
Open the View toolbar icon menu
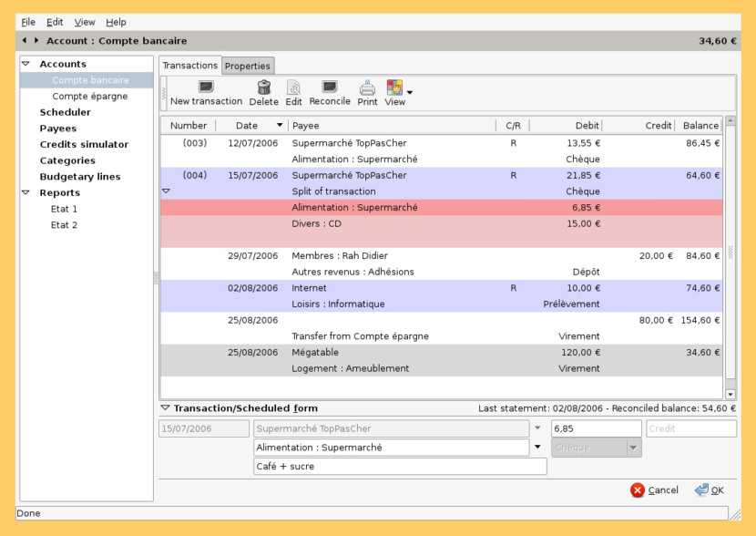pyautogui.click(x=409, y=92)
